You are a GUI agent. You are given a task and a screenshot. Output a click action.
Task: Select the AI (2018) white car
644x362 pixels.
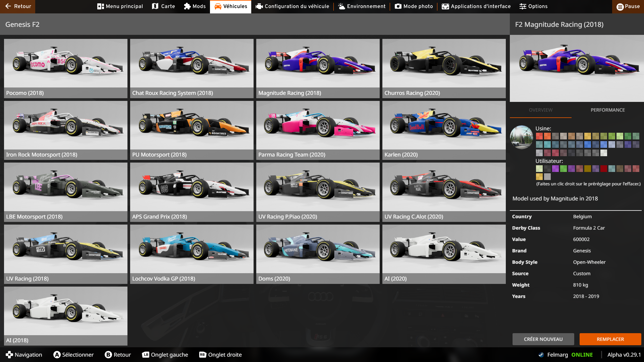[66, 316]
